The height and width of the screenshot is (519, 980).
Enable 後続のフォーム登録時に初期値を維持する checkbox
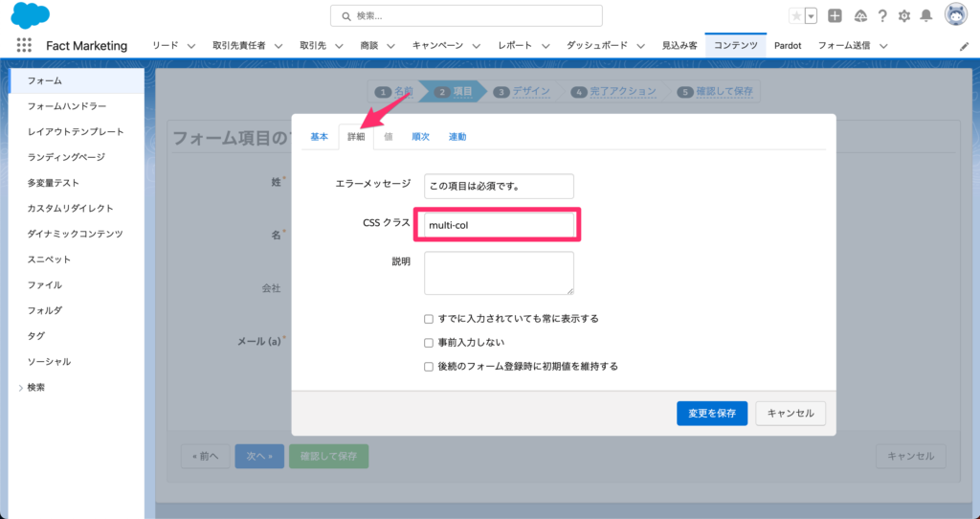tap(429, 367)
